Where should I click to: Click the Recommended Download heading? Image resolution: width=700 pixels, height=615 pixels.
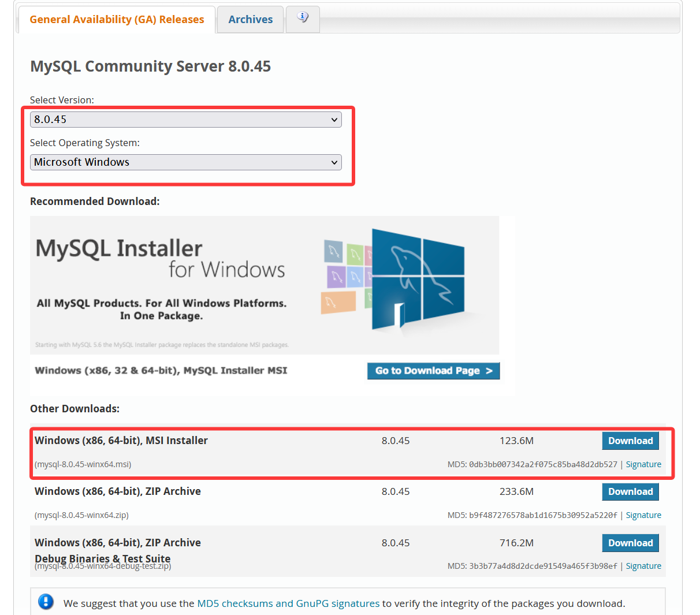click(x=95, y=202)
